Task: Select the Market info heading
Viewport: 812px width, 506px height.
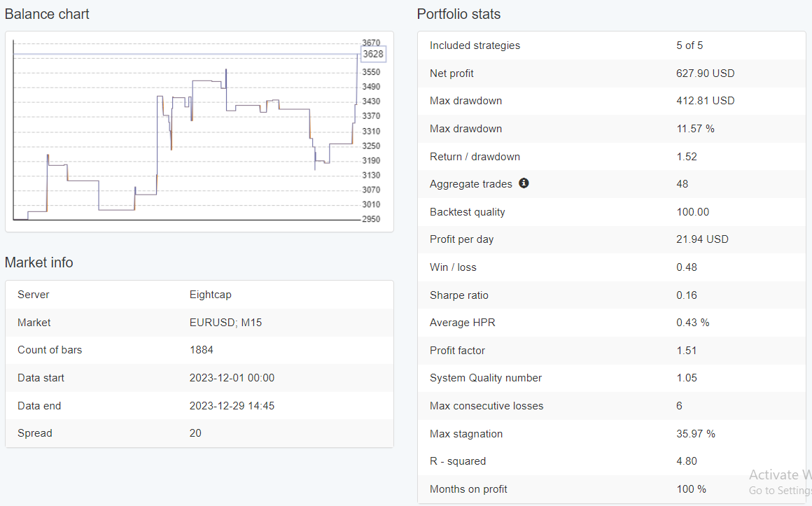Action: click(38, 262)
